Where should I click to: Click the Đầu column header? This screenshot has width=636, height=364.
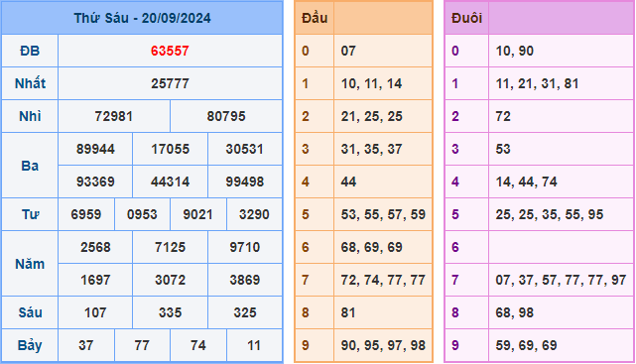[x=315, y=18]
